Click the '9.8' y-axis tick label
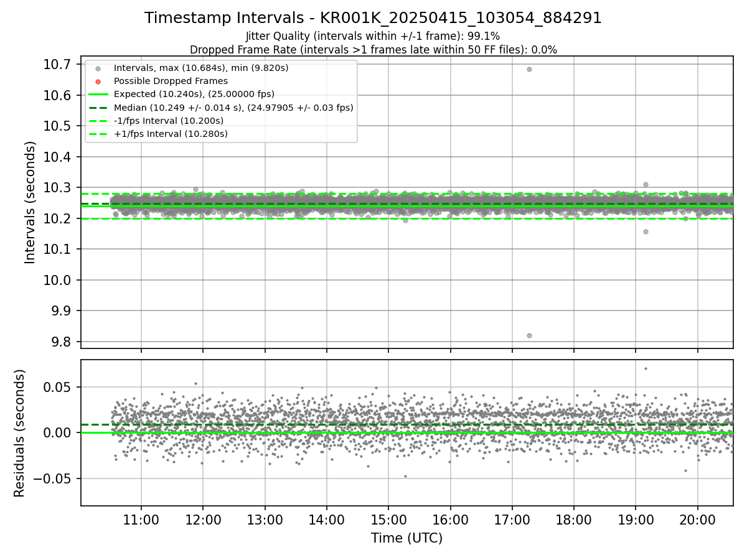Screen dimensions: 747x560 click(x=62, y=342)
